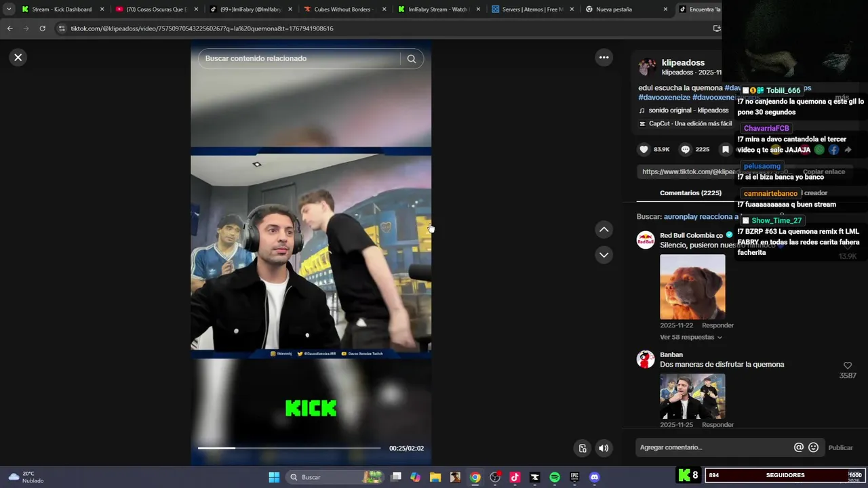The image size is (868, 488).
Task: Open klipeadoss profile avatar
Action: (647, 66)
